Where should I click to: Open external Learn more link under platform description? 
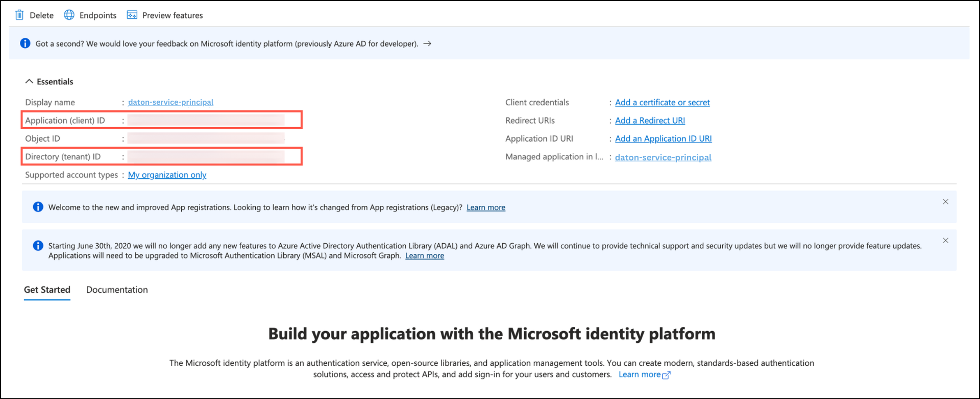click(644, 374)
